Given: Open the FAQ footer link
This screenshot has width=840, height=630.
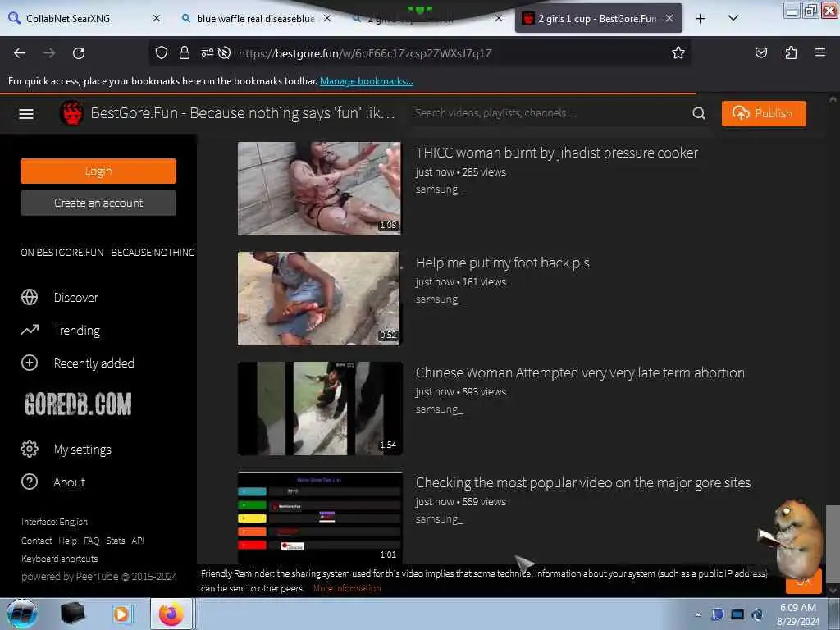Looking at the screenshot, I should click(92, 541).
